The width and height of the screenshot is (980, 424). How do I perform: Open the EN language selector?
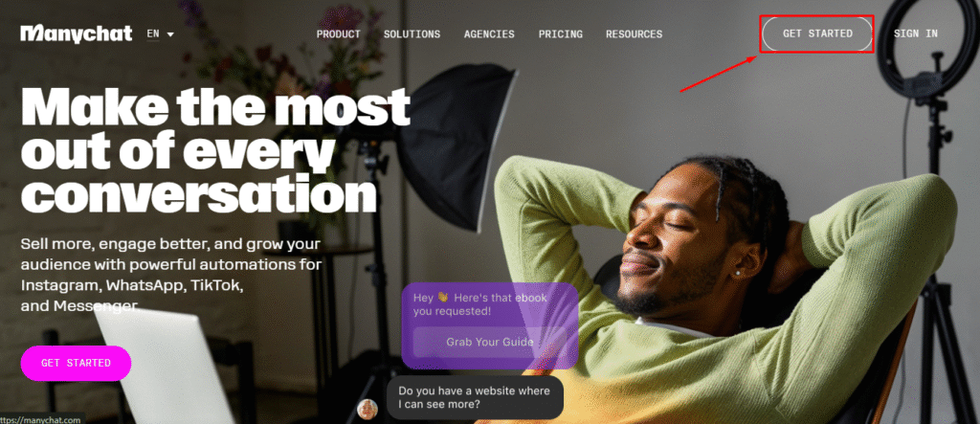[x=160, y=33]
